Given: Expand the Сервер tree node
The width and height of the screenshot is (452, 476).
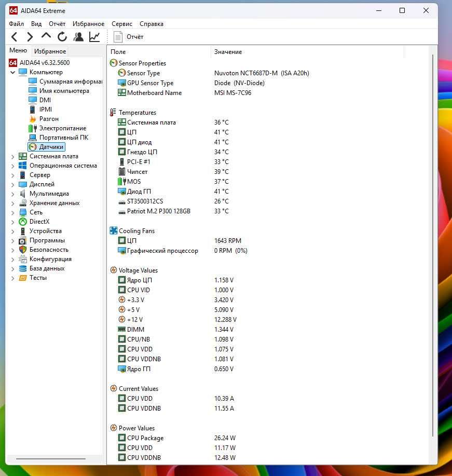Looking at the screenshot, I should click(x=12, y=175).
